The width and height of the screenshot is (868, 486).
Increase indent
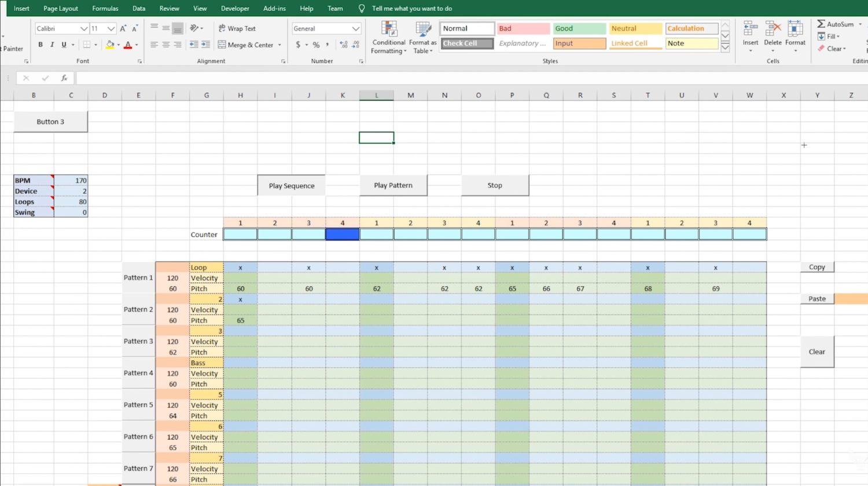[x=205, y=45]
